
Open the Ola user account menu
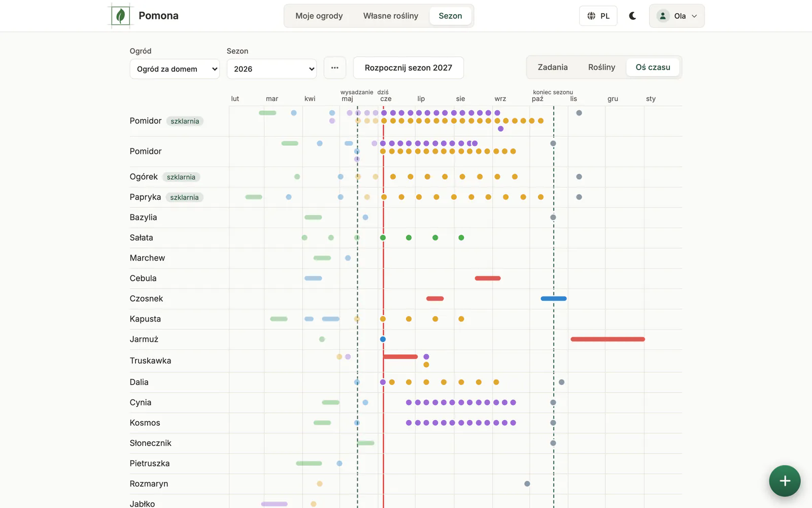pos(676,16)
